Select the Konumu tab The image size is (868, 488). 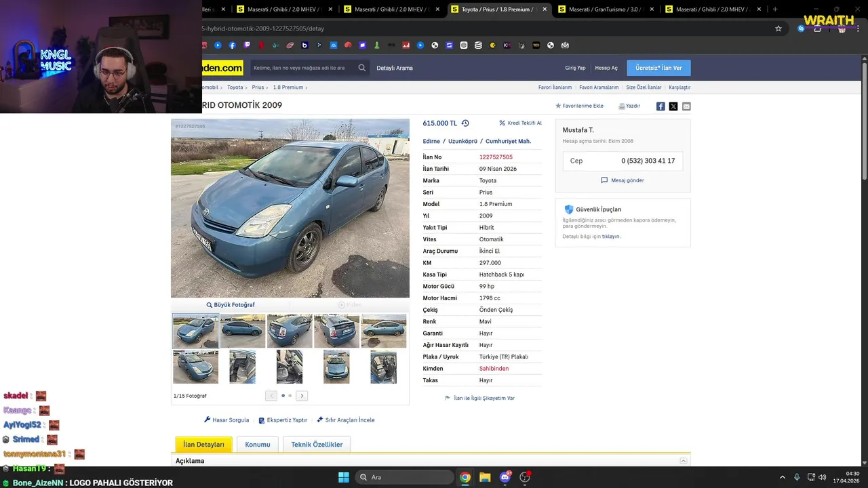click(258, 445)
